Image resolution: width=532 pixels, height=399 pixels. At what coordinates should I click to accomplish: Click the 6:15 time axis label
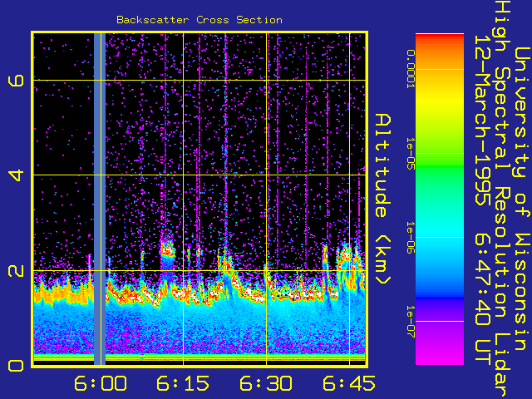pos(183,383)
